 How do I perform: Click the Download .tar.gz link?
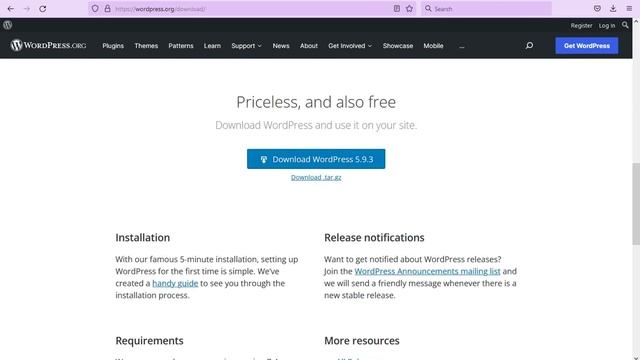point(316,178)
